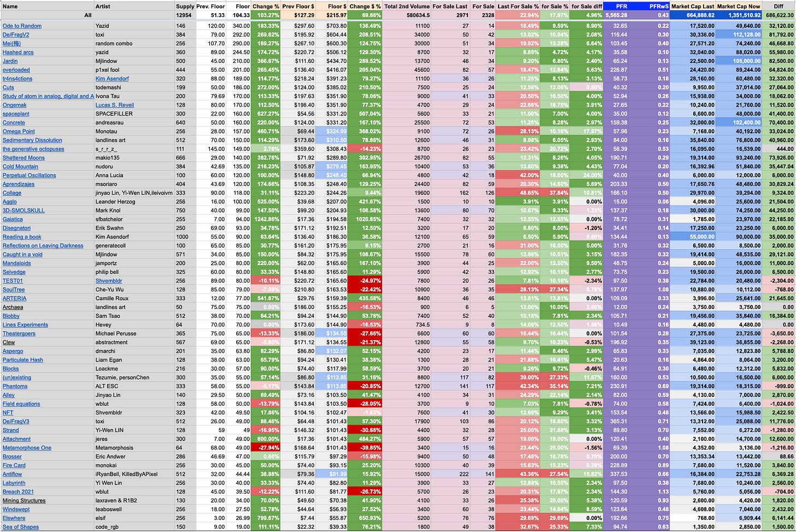Click the Market Cap Last header
796x532 pixels.
[x=693, y=6]
